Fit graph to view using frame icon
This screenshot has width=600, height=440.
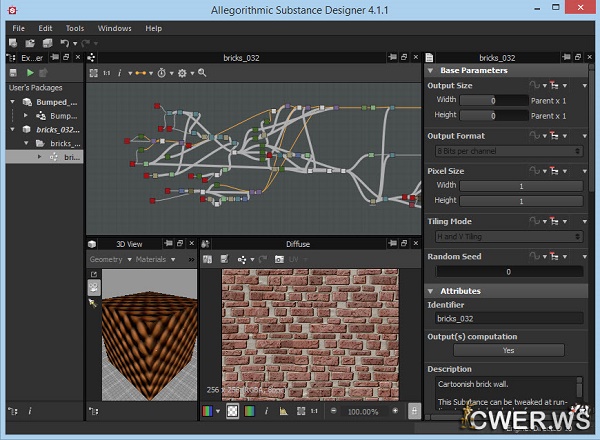coord(94,73)
